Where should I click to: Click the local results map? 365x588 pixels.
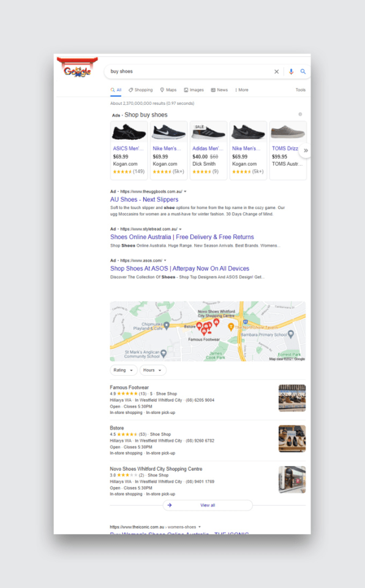208,331
